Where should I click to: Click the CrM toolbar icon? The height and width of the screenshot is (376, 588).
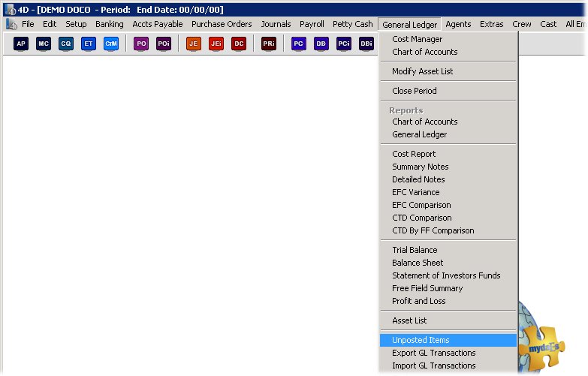point(111,44)
